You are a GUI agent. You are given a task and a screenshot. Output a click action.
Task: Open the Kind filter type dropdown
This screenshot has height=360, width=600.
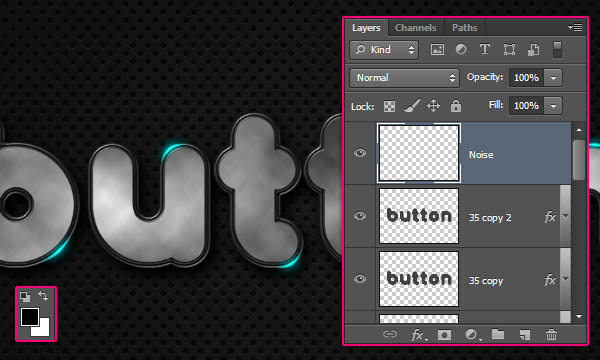pyautogui.click(x=384, y=50)
